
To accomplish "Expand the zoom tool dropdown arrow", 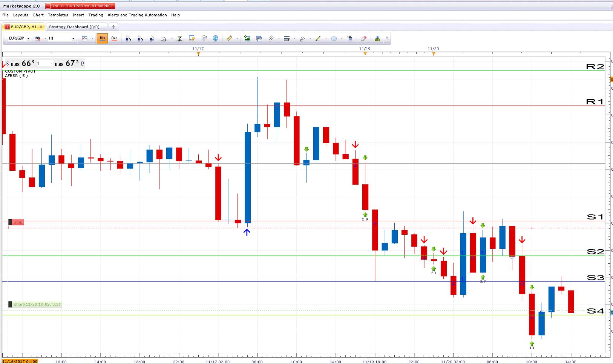I will [x=172, y=38].
